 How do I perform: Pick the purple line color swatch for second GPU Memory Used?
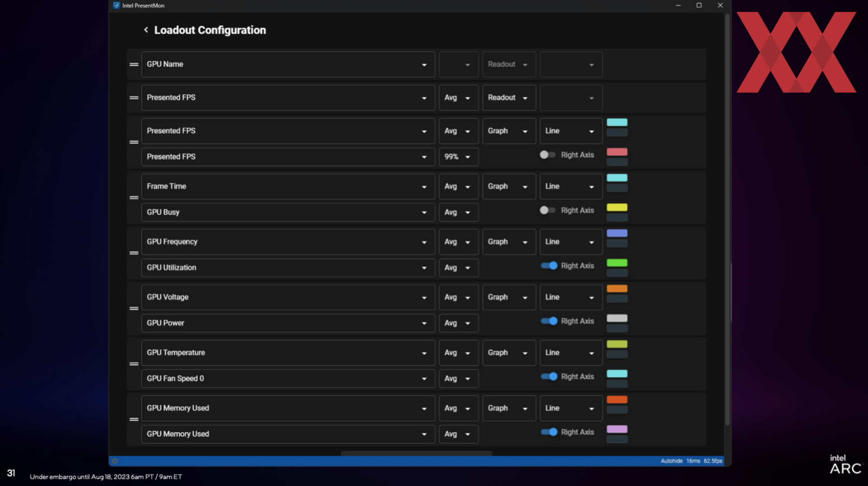pyautogui.click(x=617, y=430)
